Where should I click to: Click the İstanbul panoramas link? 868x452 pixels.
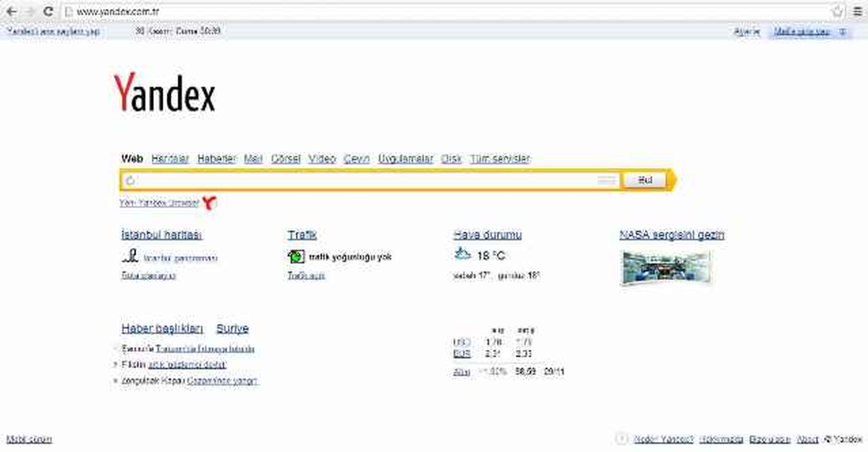pos(180,257)
